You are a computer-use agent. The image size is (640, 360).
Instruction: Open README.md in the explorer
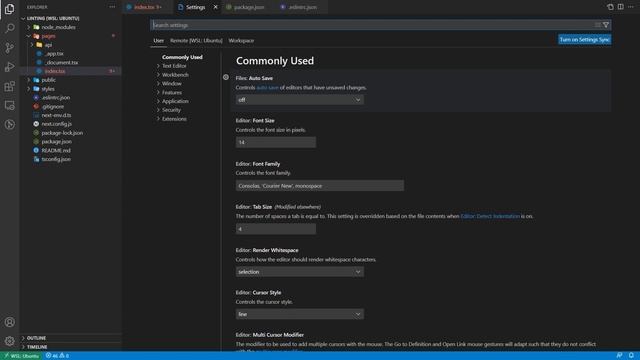click(56, 151)
